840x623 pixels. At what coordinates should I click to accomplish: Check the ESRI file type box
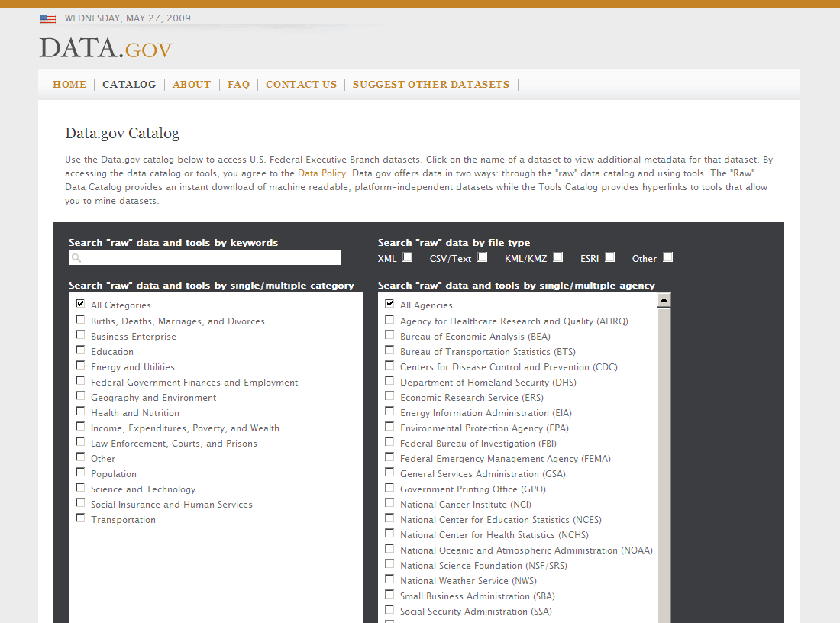click(610, 257)
